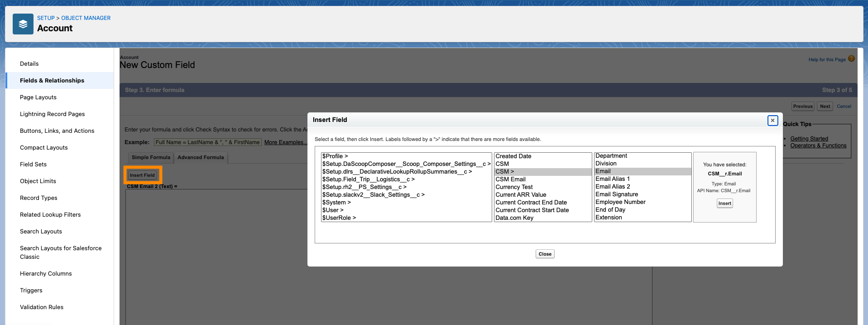Select End of Day field
The image size is (868, 325).
(x=643, y=210)
